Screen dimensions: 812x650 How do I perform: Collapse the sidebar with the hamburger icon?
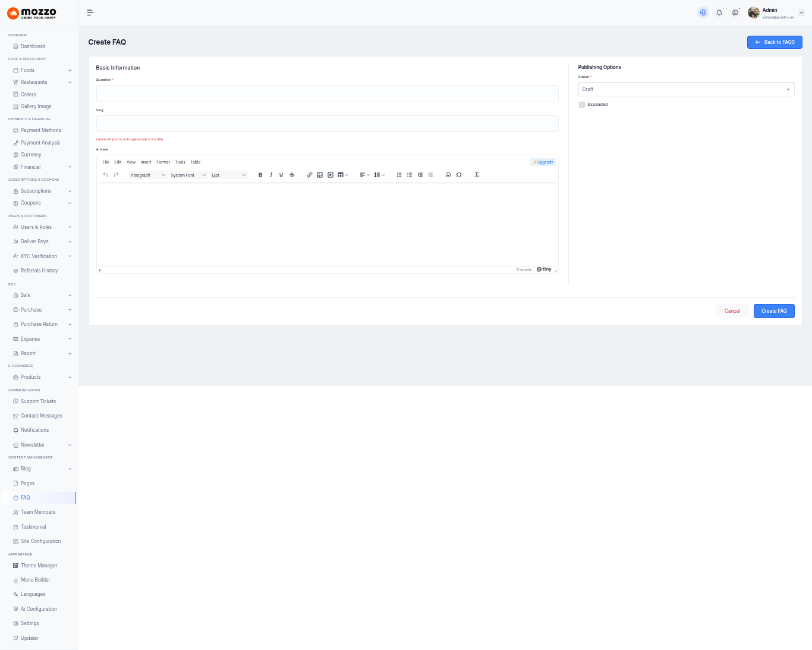pyautogui.click(x=90, y=12)
